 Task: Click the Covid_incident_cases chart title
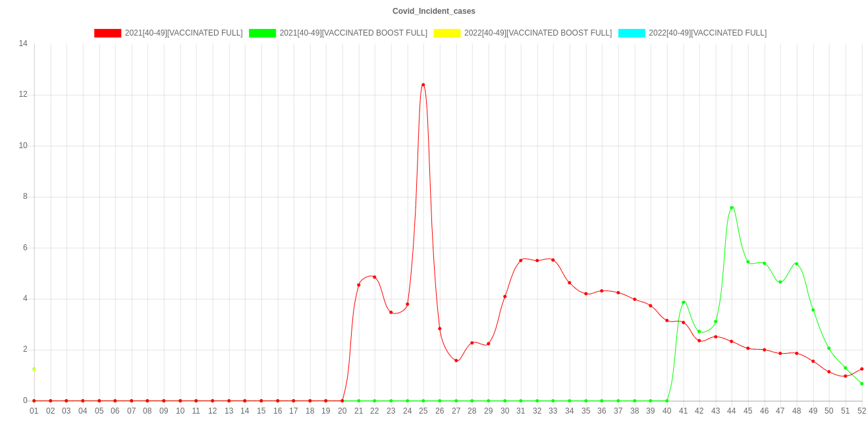[x=434, y=11]
